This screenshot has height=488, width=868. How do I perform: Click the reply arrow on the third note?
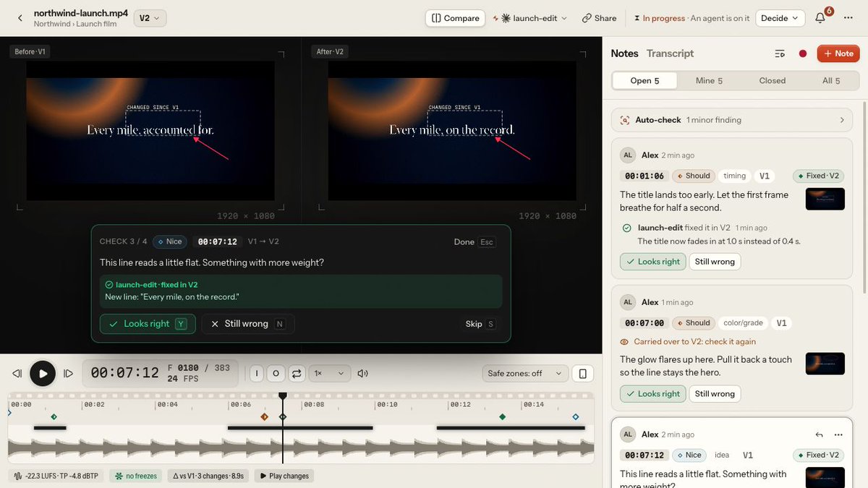tap(820, 435)
